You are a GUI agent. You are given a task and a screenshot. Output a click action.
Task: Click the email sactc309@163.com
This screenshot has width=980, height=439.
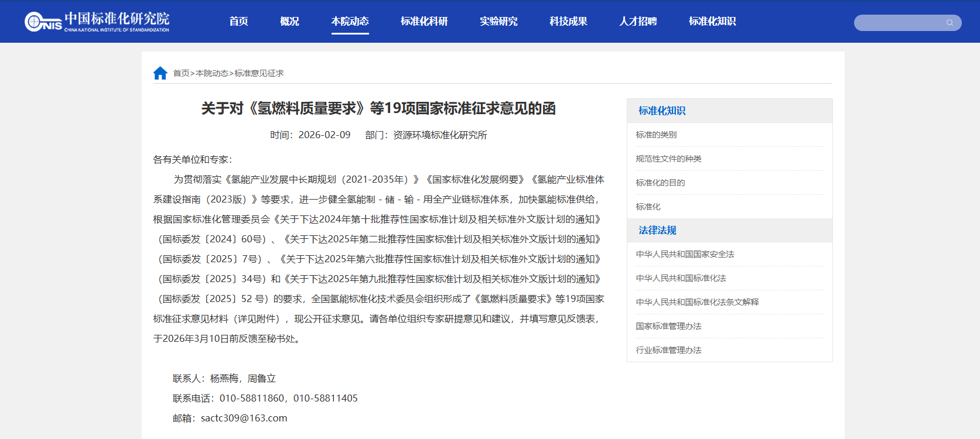click(244, 419)
